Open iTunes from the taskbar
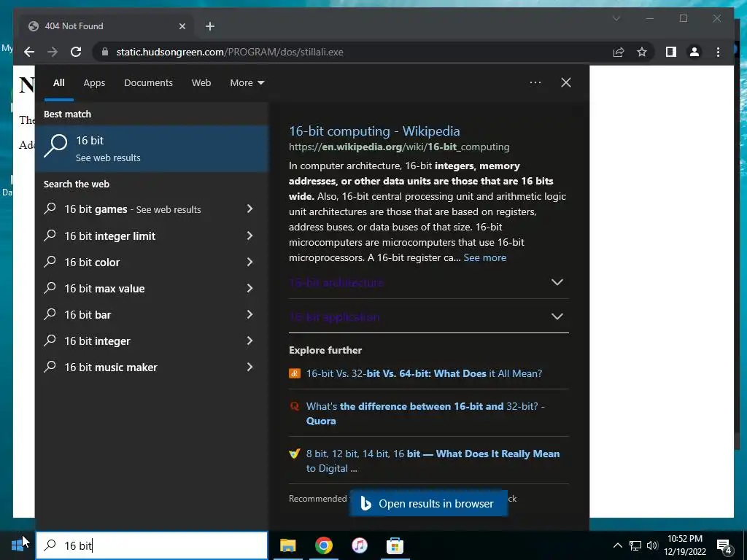 point(359,545)
